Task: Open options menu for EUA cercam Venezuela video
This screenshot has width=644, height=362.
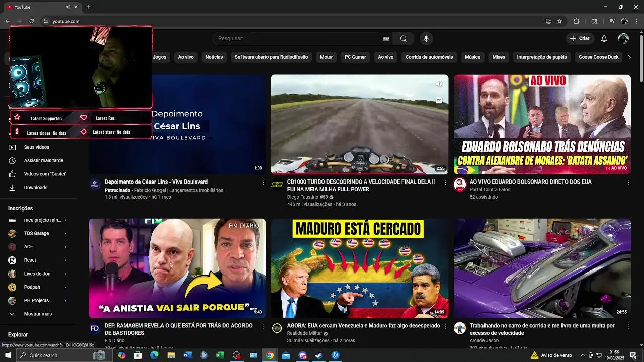Action: (445, 326)
